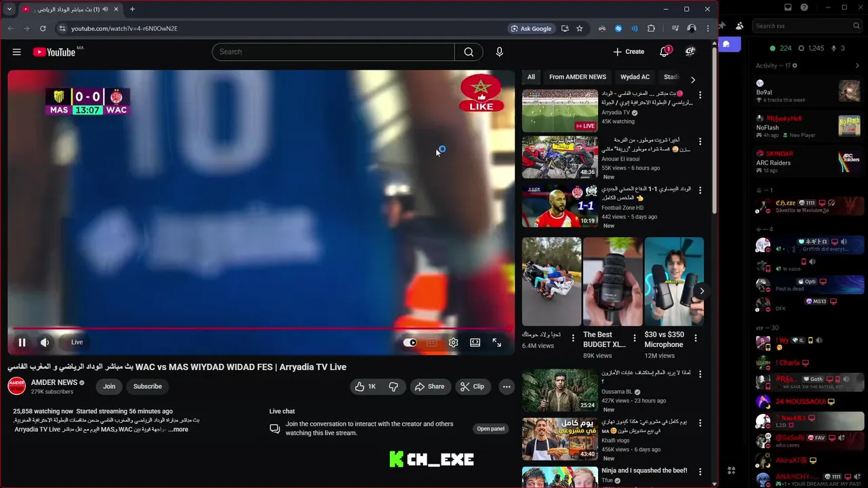Expand description with ...more
Viewport: 868px width, 488px height.
tap(178, 429)
